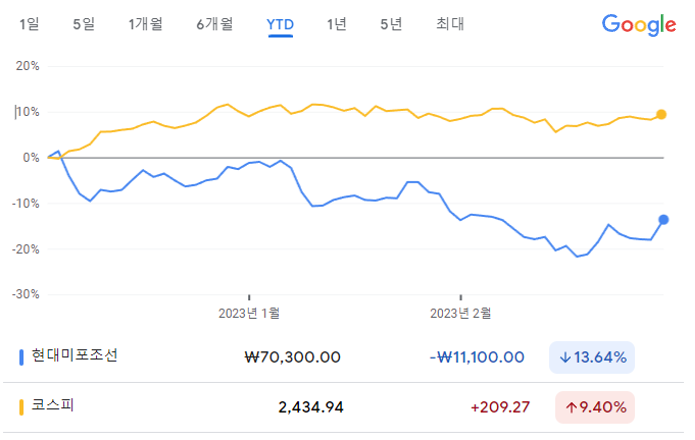Click the 2023년 2월 axis label
Screen dimensions: 695x440
pos(460,313)
